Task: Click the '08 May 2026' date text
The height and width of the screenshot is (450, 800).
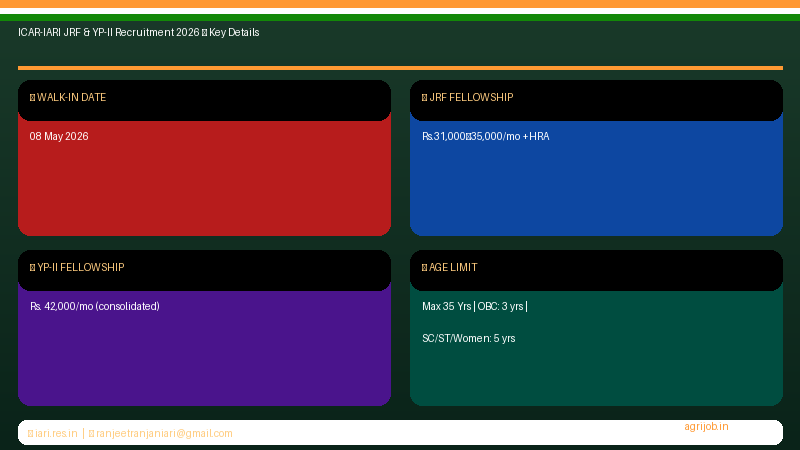Action: coord(59,136)
